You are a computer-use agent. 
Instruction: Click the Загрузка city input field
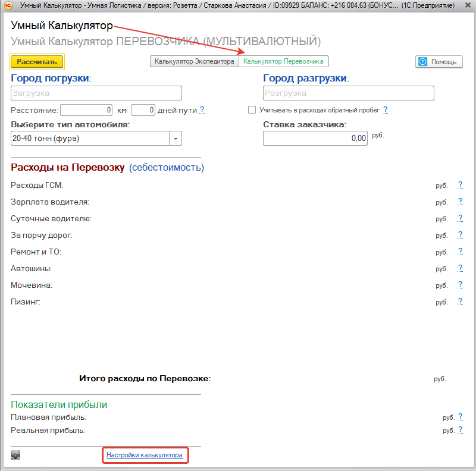pos(96,93)
